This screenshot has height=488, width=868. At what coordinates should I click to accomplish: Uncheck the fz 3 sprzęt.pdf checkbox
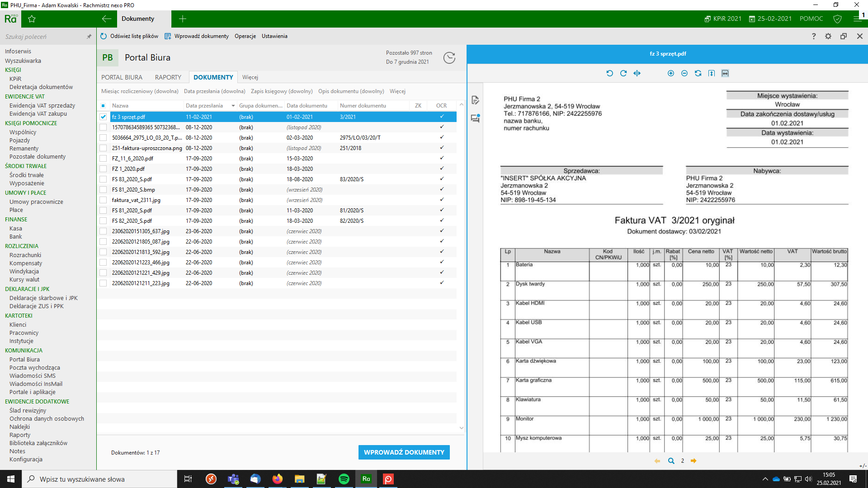click(103, 117)
